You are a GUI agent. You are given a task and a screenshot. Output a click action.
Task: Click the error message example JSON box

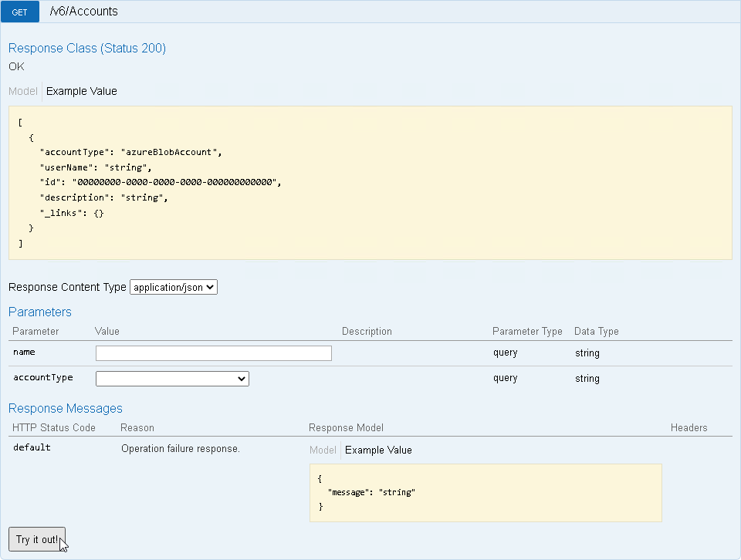pos(486,492)
